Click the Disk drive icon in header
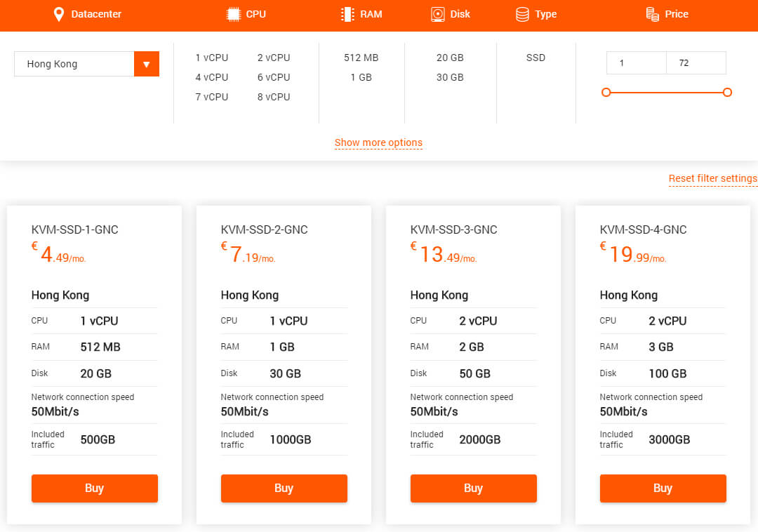The height and width of the screenshot is (532, 758). click(x=438, y=14)
